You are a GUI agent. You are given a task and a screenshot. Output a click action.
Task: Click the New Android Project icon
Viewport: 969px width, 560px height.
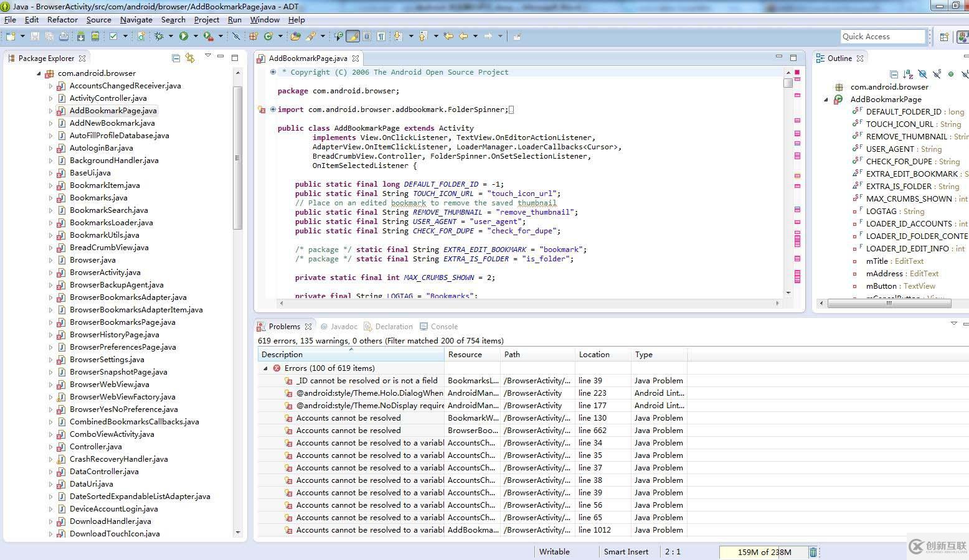click(x=141, y=36)
